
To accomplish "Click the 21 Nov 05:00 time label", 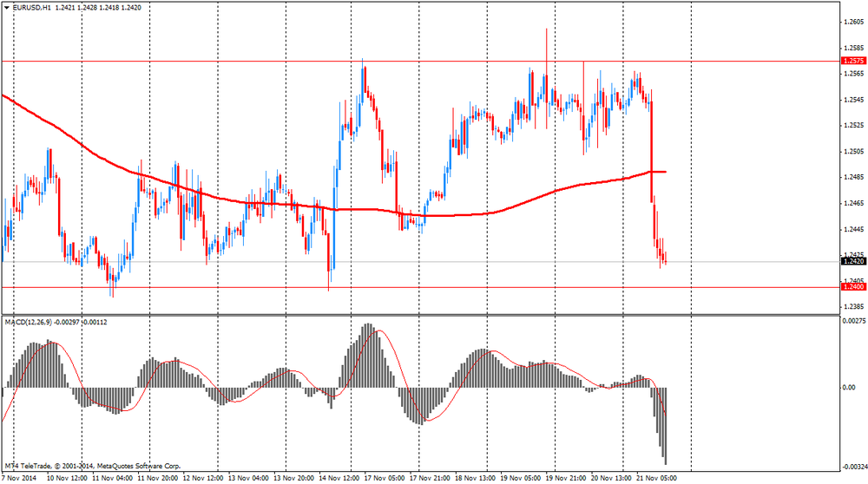I will point(656,478).
